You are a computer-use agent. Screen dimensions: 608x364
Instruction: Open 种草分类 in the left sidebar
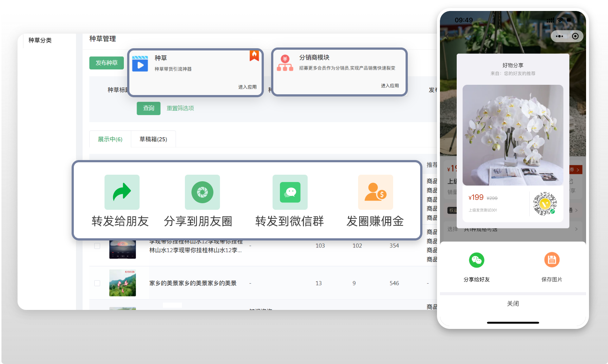pyautogui.click(x=40, y=40)
